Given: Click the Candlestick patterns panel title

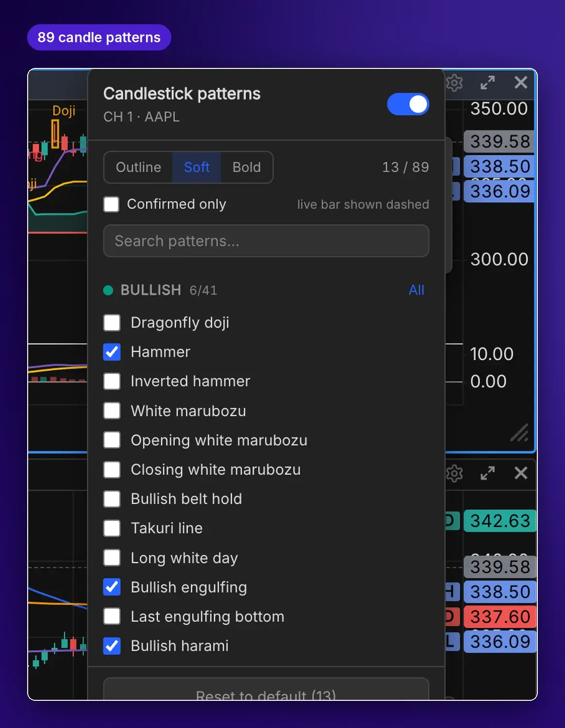Looking at the screenshot, I should 182,94.
